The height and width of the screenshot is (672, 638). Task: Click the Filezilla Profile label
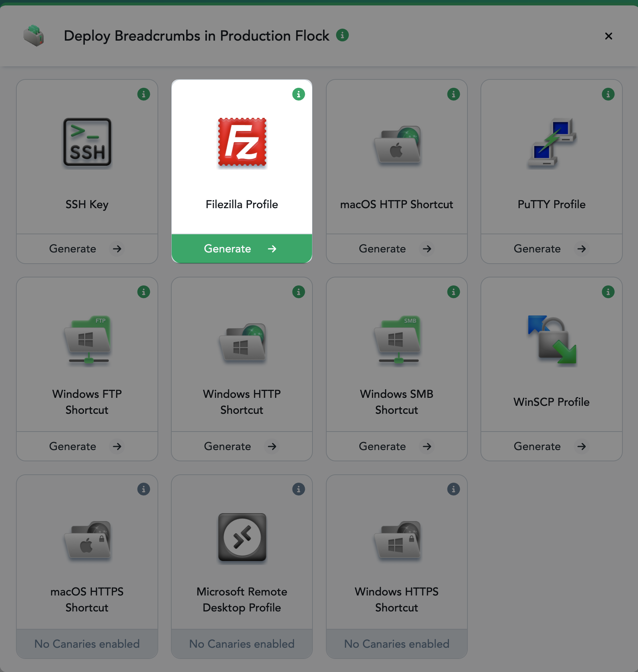(242, 204)
